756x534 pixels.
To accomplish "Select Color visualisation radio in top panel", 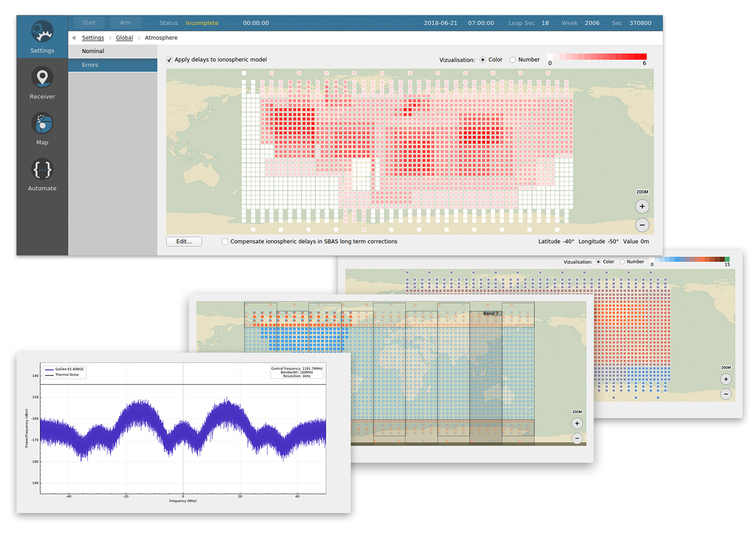I will coord(483,60).
